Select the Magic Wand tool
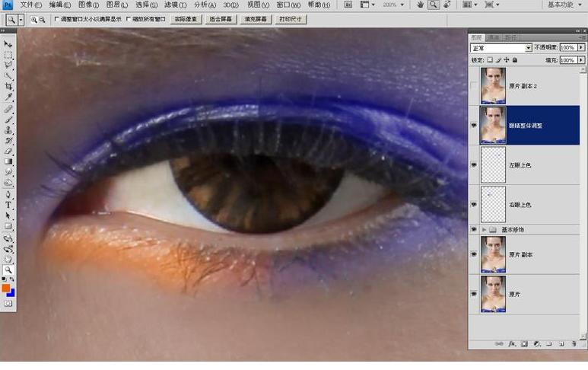 8,76
